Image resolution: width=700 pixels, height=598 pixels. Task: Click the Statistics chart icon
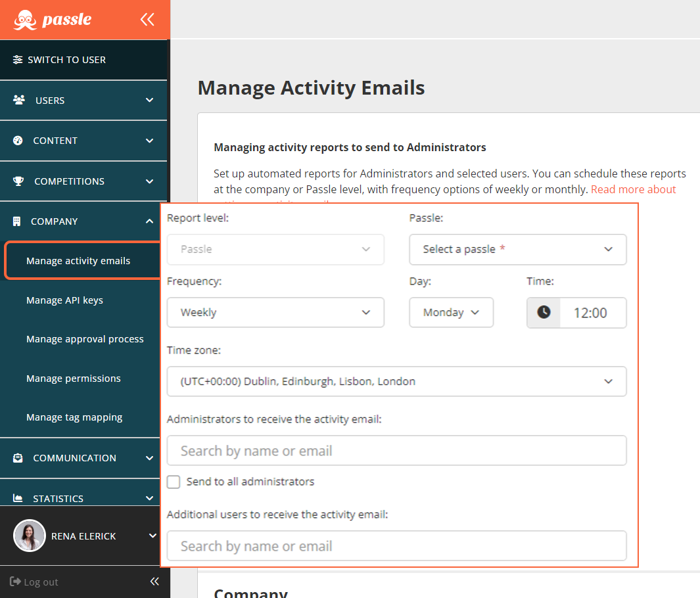click(18, 498)
